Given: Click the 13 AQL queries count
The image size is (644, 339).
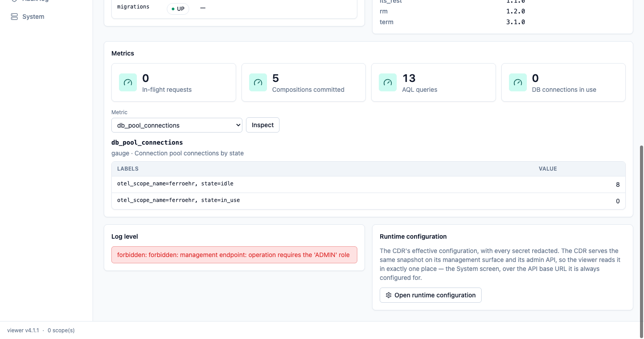Looking at the screenshot, I should coord(409,78).
